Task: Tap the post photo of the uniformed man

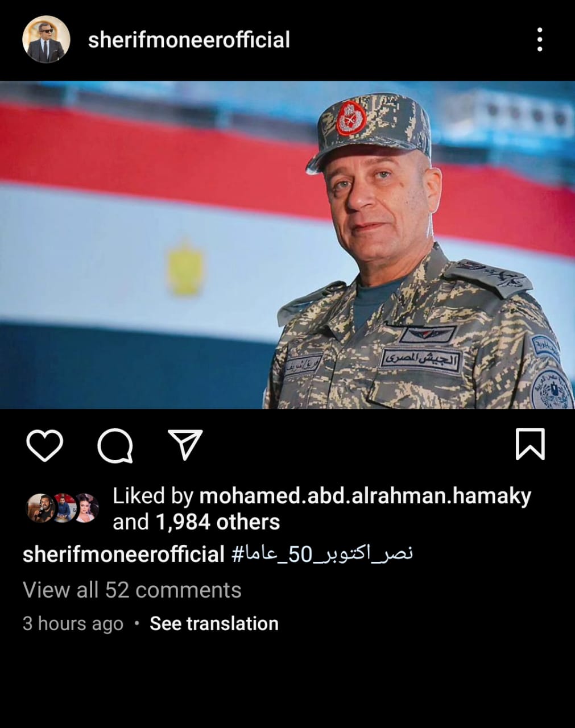Action: [287, 245]
